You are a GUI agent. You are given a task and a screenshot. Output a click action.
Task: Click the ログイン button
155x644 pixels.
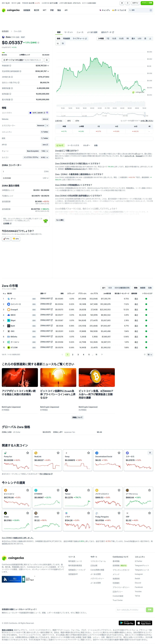tap(135, 3)
